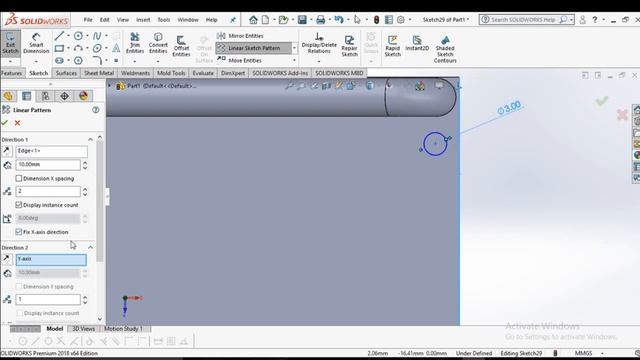Click the Linear Sketch Pattern button
The height and width of the screenshot is (360, 640).
(254, 48)
